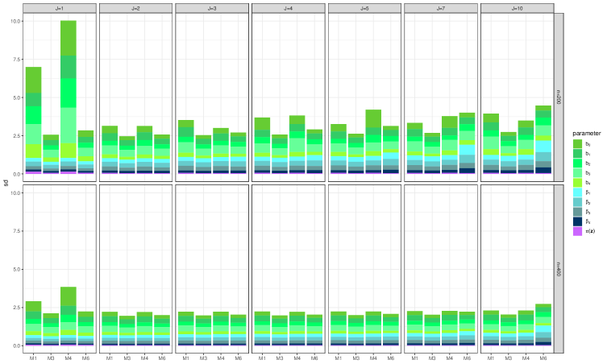This screenshot has height=364, width=607.
Task: Click the b0 legend text label
Action: coord(588,144)
